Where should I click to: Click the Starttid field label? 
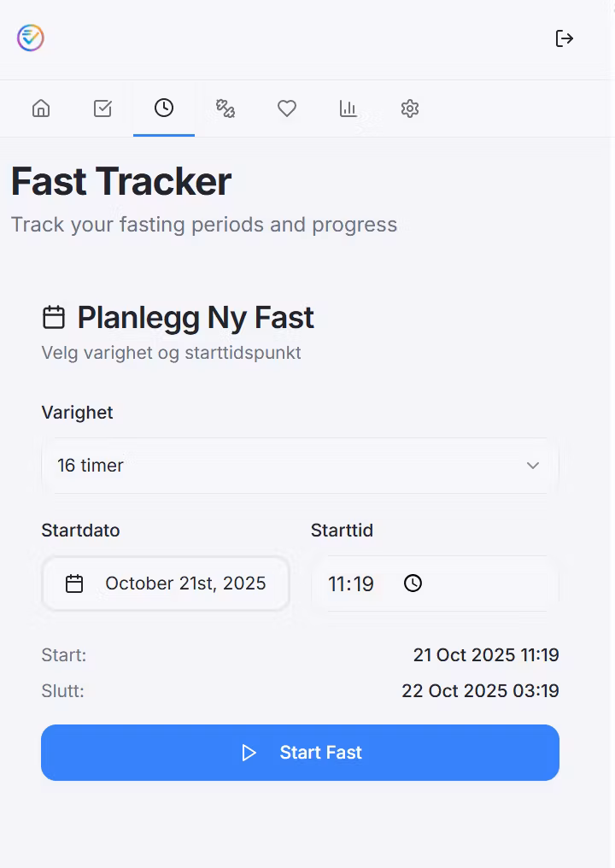pyautogui.click(x=342, y=531)
